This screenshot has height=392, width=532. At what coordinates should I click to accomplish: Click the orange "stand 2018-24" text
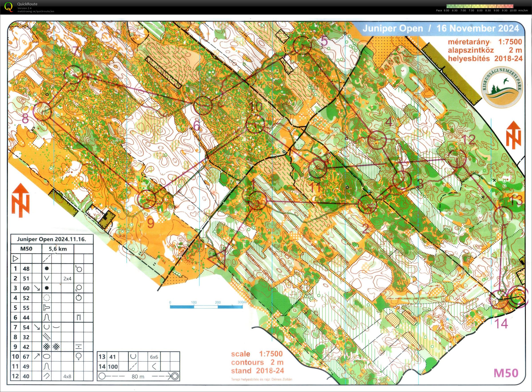pyautogui.click(x=258, y=371)
